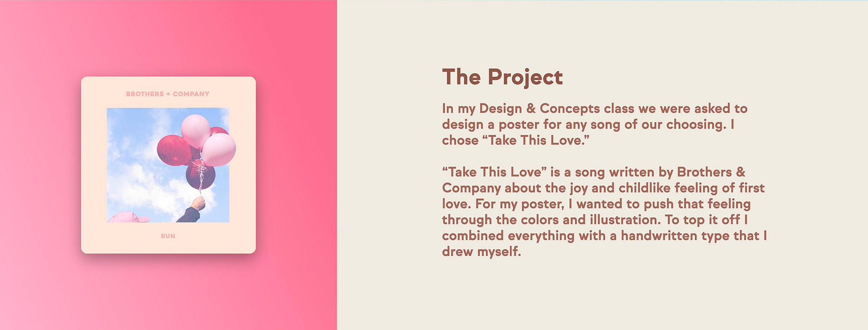Click "The Project" heading

tap(502, 77)
